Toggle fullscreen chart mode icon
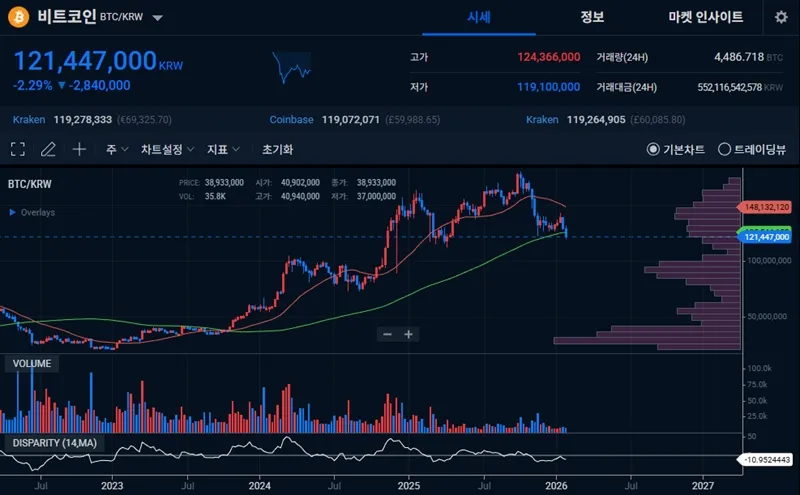This screenshot has height=495, width=800. pyautogui.click(x=18, y=149)
